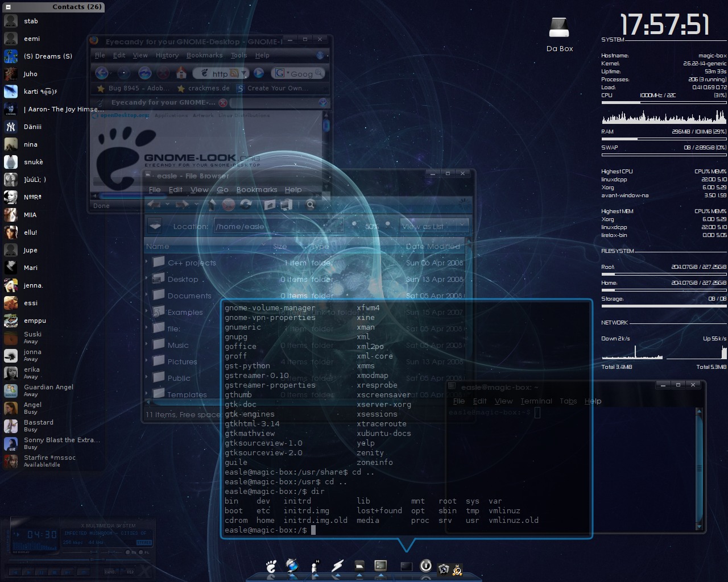Image resolution: width=728 pixels, height=582 pixels.
Task: Click the power button icon in the dock
Action: [x=425, y=566]
